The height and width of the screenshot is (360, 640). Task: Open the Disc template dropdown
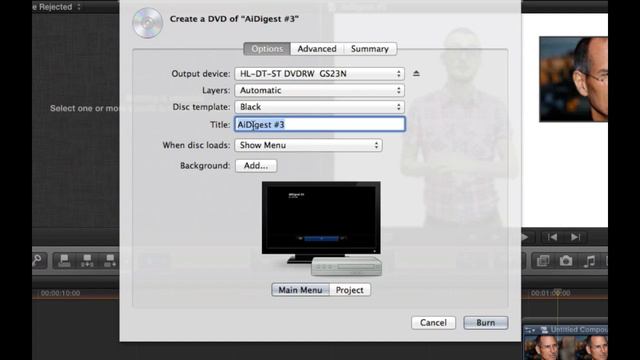pos(320,107)
